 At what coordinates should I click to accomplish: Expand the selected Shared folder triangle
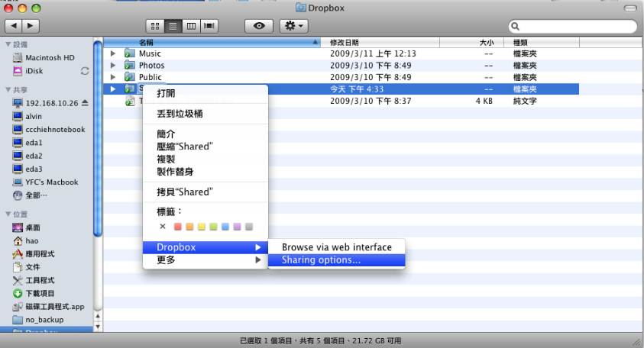[x=113, y=89]
